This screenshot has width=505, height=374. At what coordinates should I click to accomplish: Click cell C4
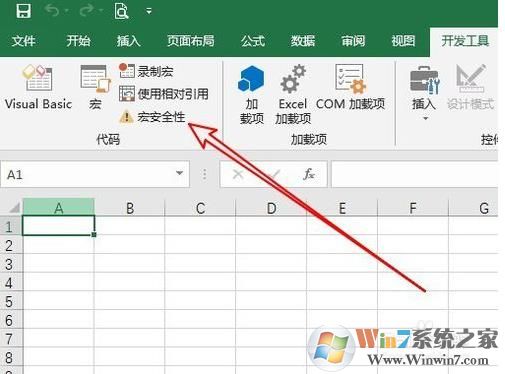[x=200, y=282]
